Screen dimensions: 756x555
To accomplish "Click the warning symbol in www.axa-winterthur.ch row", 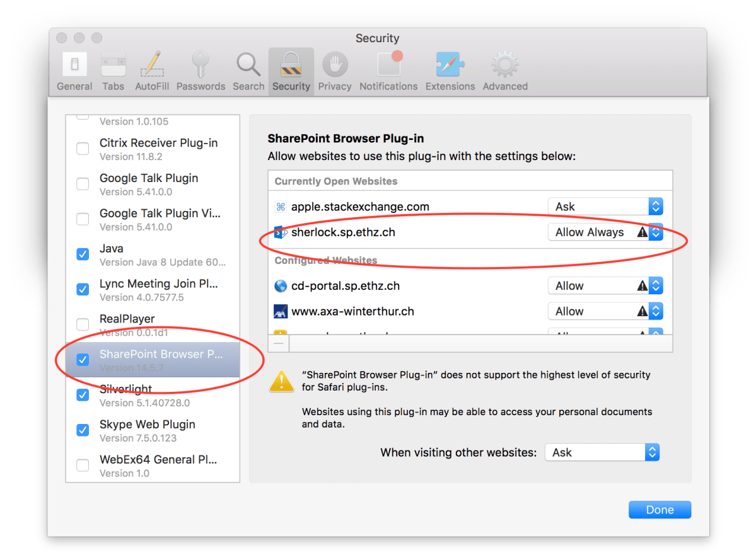I will pos(642,311).
